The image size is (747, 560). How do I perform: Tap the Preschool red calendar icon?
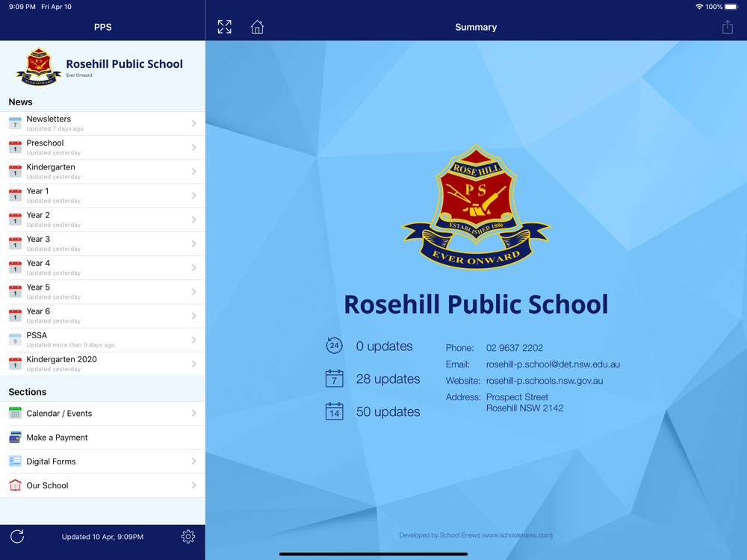click(x=15, y=147)
